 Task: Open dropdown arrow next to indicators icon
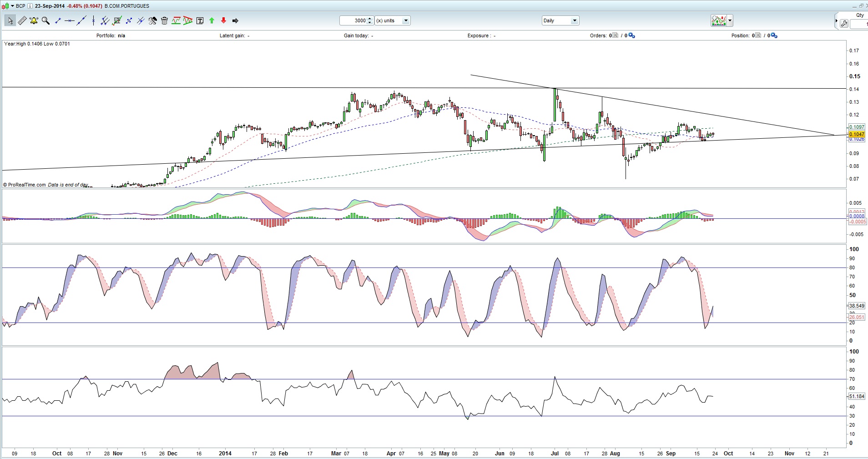click(x=730, y=20)
